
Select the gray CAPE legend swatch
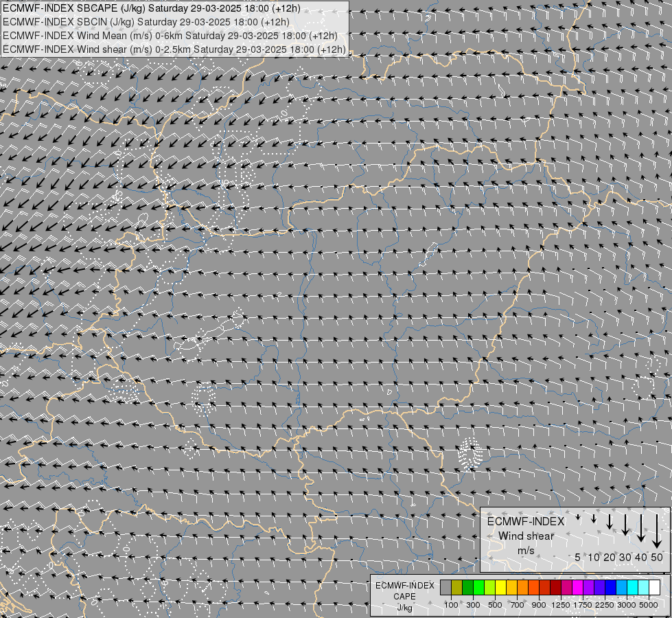(445, 587)
